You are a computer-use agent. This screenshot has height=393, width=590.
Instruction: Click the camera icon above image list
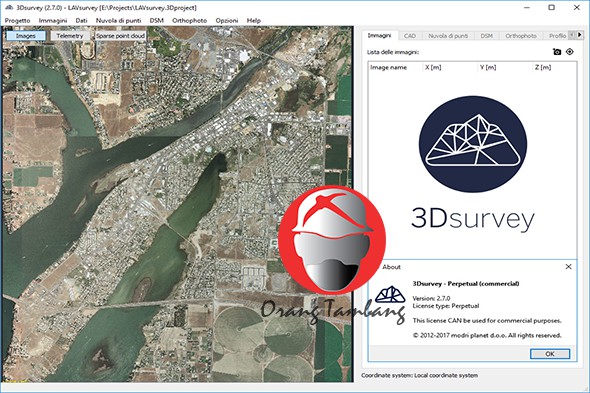coord(557,52)
